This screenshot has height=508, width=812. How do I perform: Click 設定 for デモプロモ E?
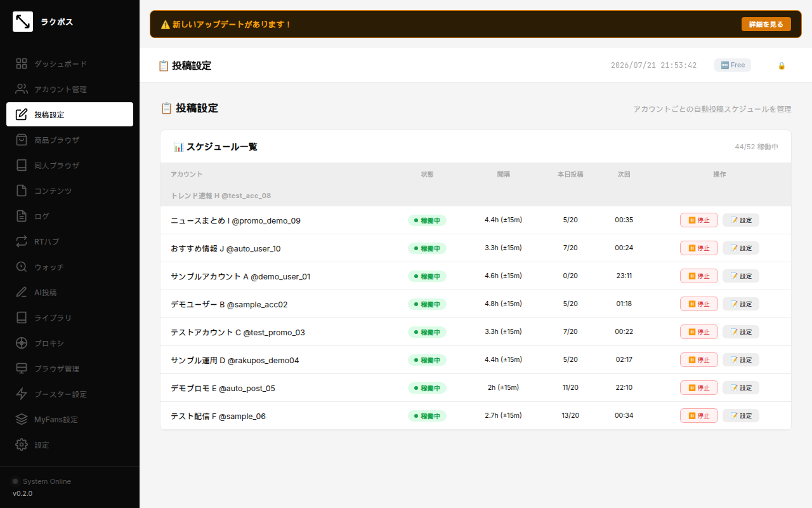[x=741, y=387]
